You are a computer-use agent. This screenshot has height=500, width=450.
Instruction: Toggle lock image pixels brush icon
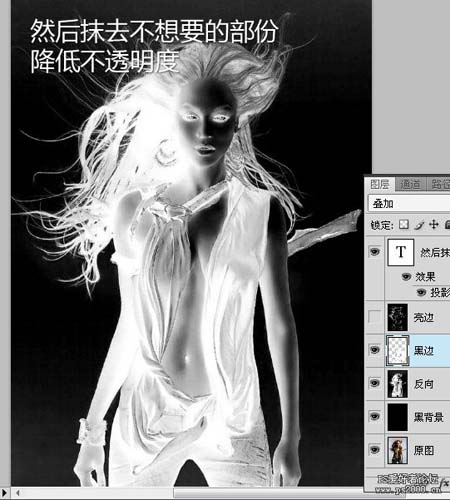pos(419,225)
